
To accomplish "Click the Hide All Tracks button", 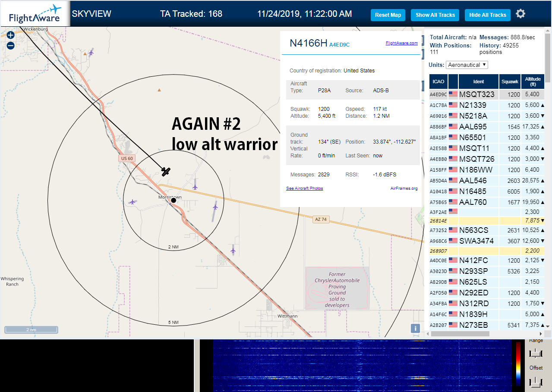I will pyautogui.click(x=488, y=15).
